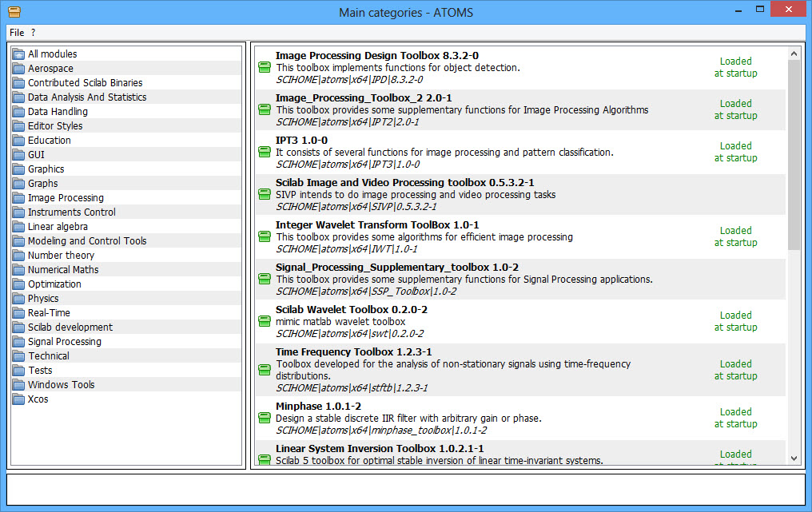Click the ATOMS title bar app icon

[14, 11]
